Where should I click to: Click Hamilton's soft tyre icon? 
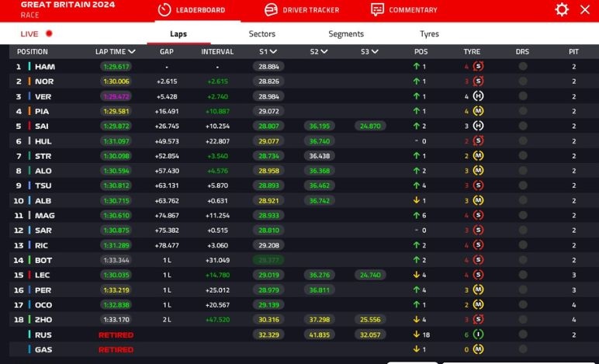[x=479, y=67]
